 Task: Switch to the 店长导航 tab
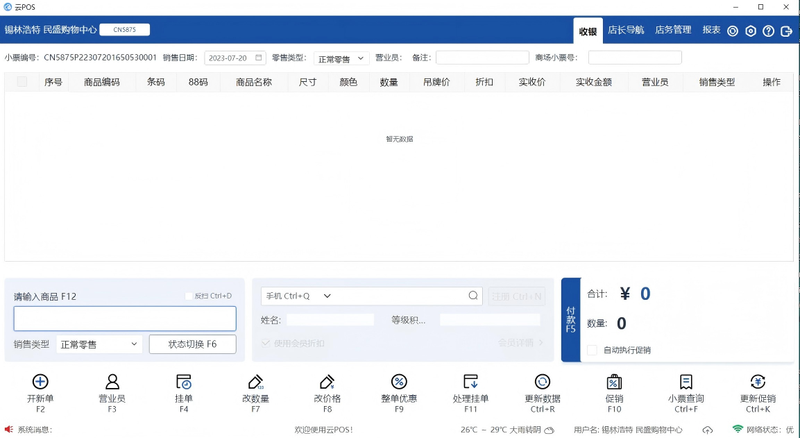[626, 30]
